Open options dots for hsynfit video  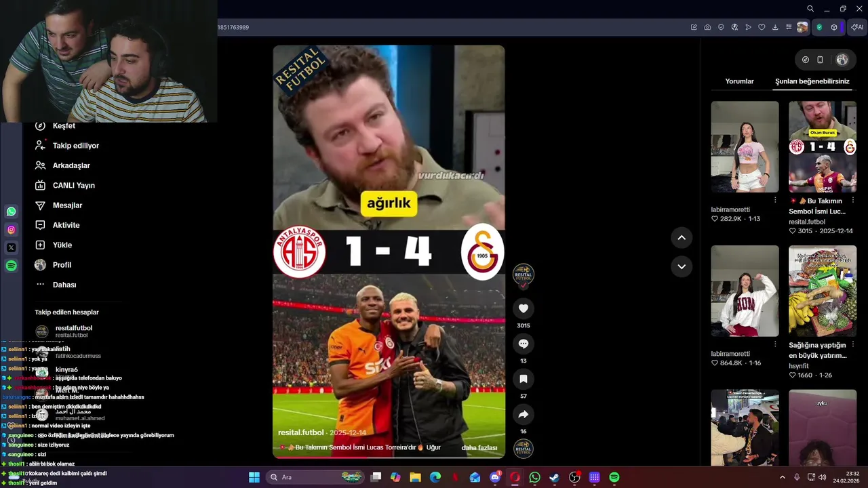pos(852,344)
